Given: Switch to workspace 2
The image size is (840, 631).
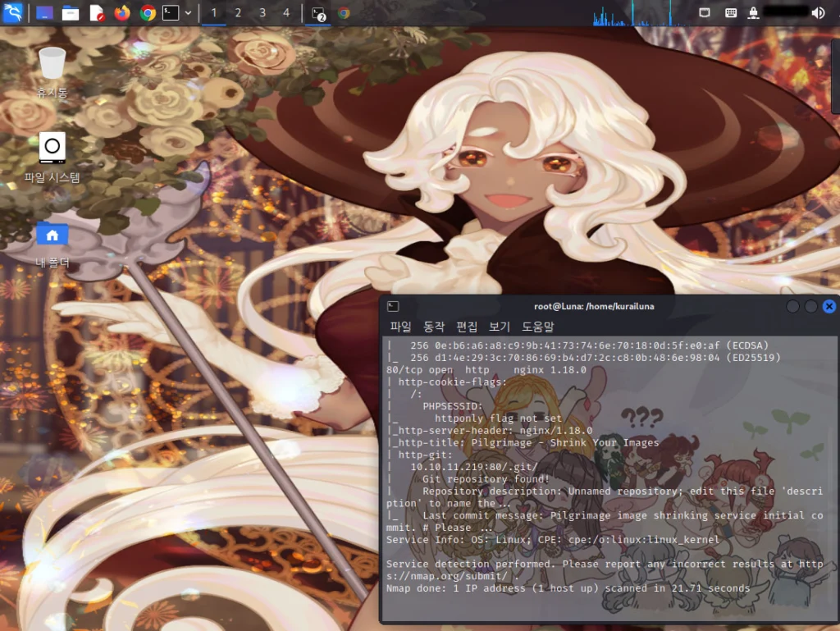Looking at the screenshot, I should click(x=238, y=13).
